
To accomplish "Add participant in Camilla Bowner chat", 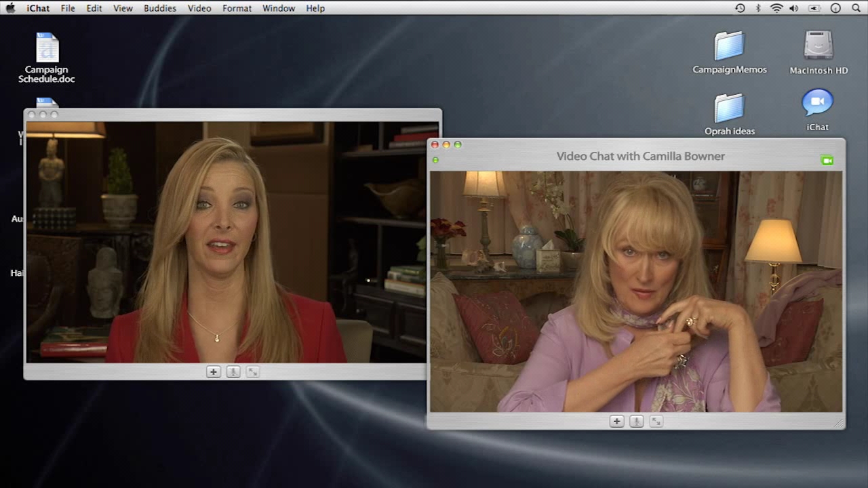I will click(x=616, y=421).
